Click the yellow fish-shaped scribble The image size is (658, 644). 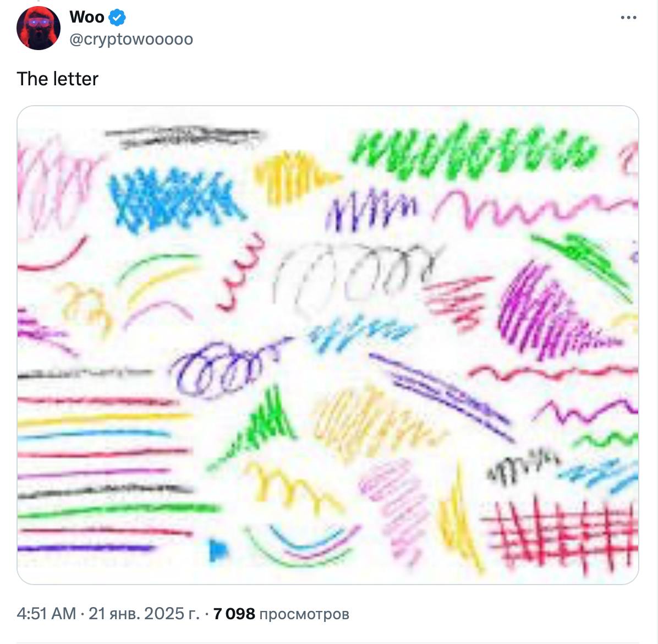click(x=295, y=176)
